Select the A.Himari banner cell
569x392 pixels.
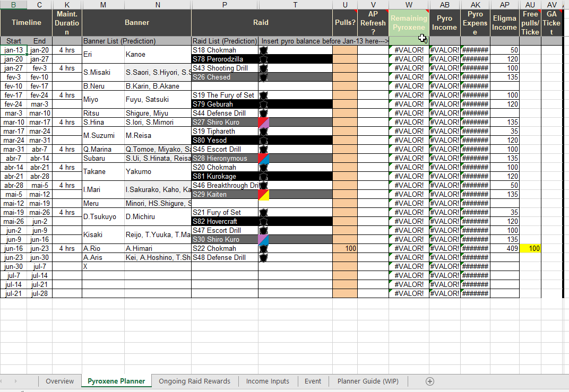point(158,248)
